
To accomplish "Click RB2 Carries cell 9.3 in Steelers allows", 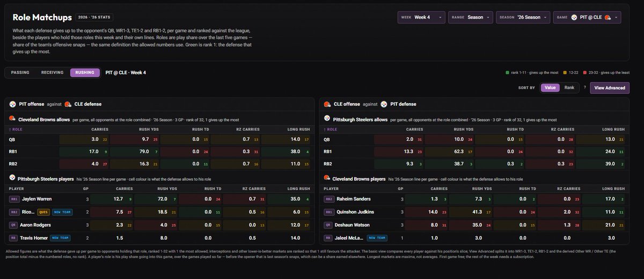I will pos(398,164).
